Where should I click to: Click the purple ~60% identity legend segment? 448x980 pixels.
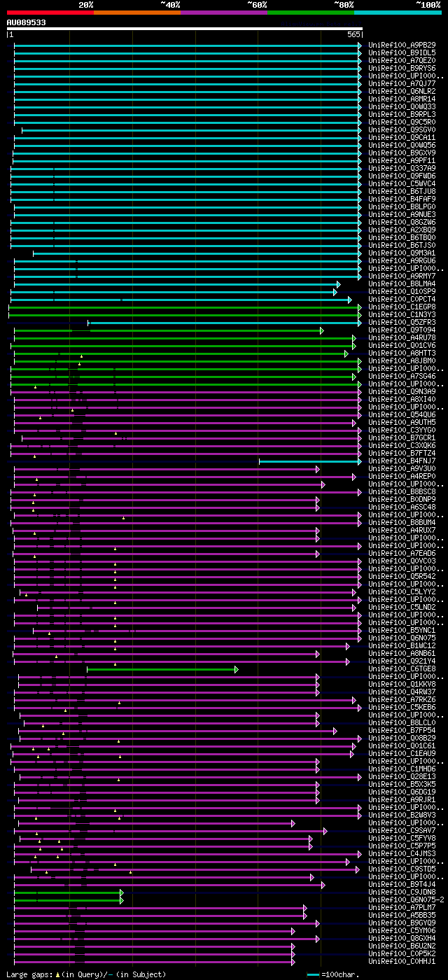point(224,12)
